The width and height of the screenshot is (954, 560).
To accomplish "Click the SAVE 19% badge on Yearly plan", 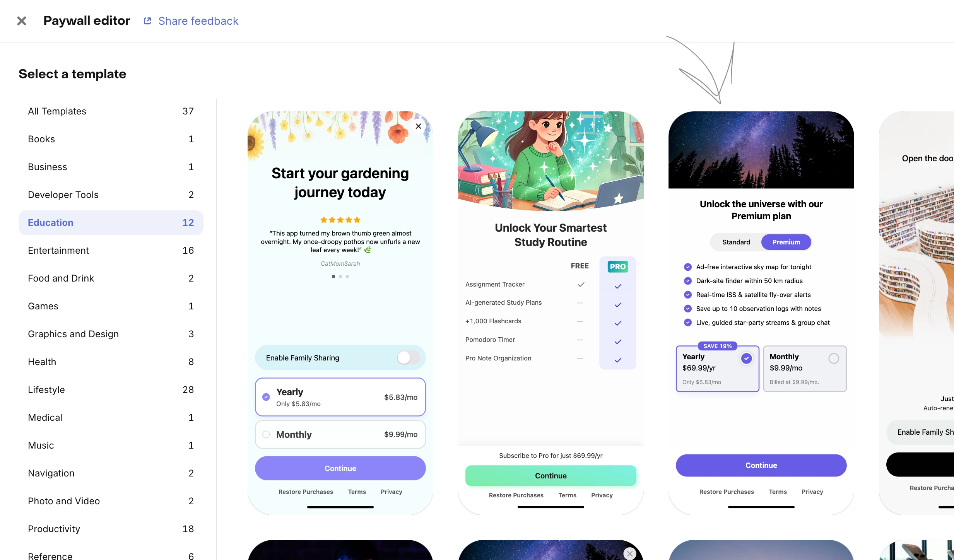I will click(718, 346).
